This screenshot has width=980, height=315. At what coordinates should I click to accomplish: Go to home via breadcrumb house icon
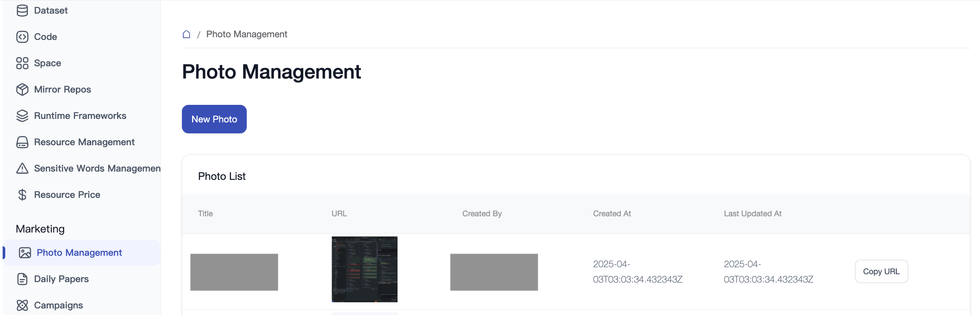(186, 34)
